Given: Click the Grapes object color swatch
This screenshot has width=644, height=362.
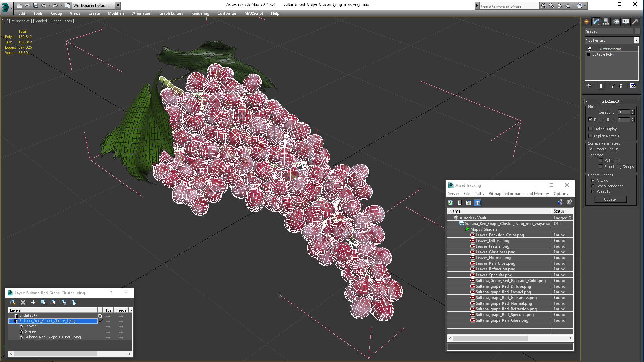Looking at the screenshot, I should pos(638,31).
